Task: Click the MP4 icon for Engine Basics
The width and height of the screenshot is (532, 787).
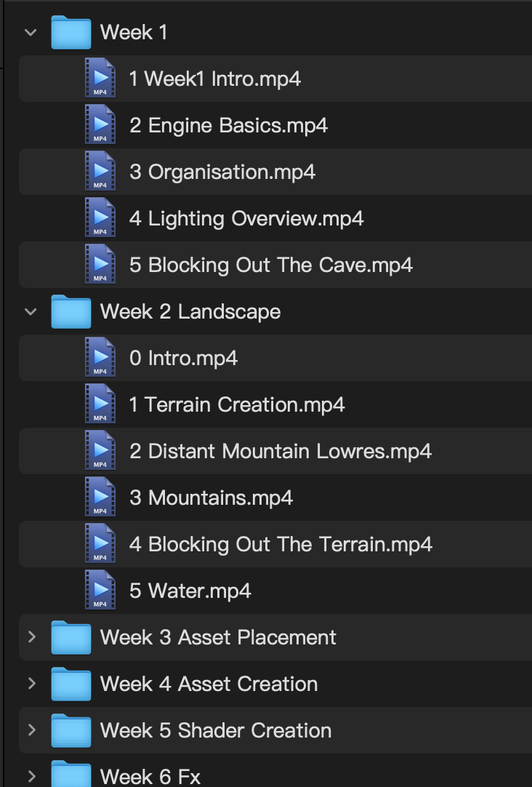Action: tap(100, 125)
